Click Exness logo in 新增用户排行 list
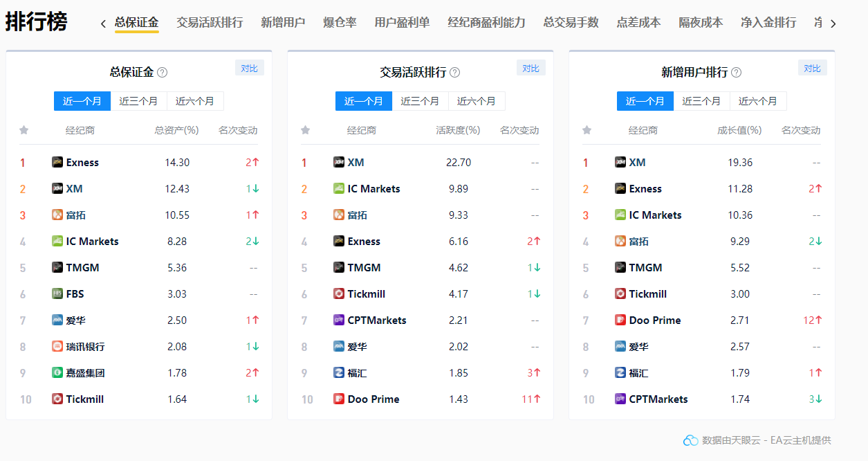The width and height of the screenshot is (868, 461). 620,189
